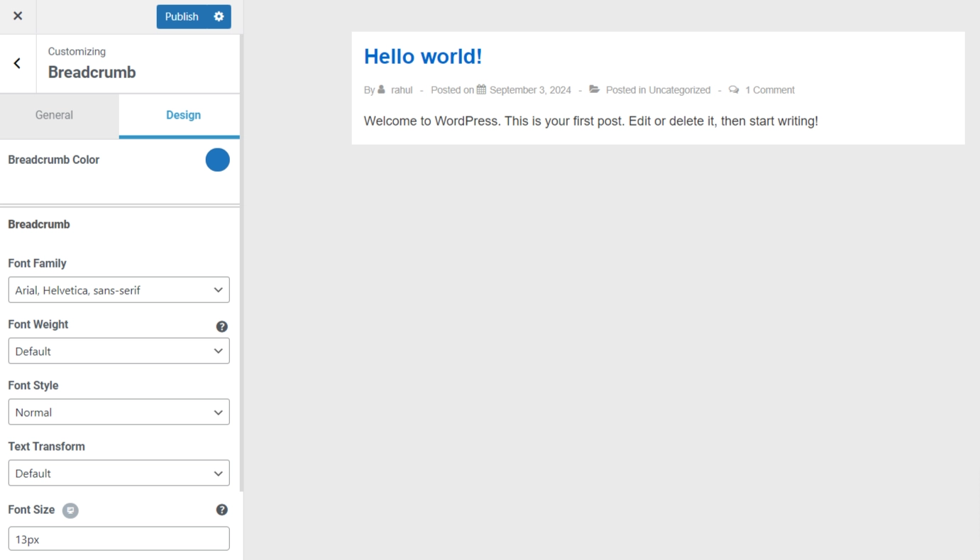This screenshot has width=980, height=560.
Task: Click the help icon next to Font Size
Action: coord(222,509)
